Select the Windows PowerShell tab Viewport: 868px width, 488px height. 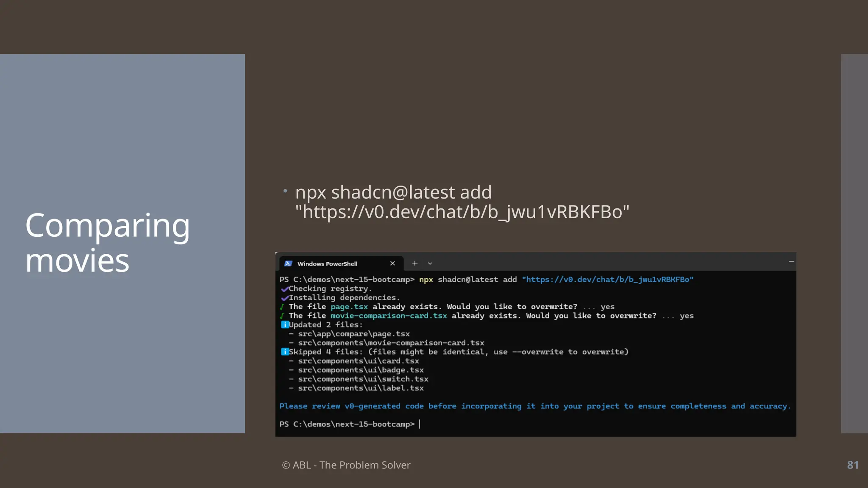tap(341, 263)
